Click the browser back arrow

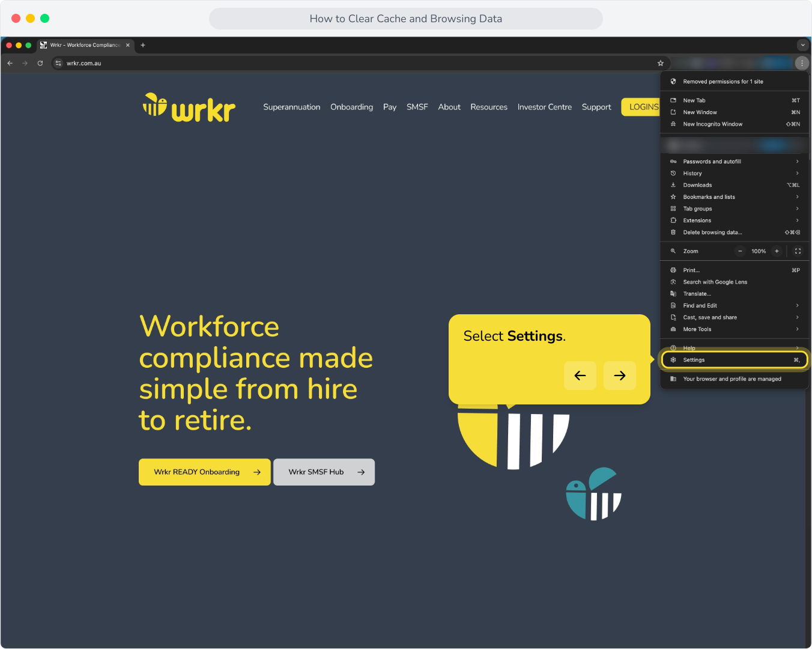click(10, 63)
